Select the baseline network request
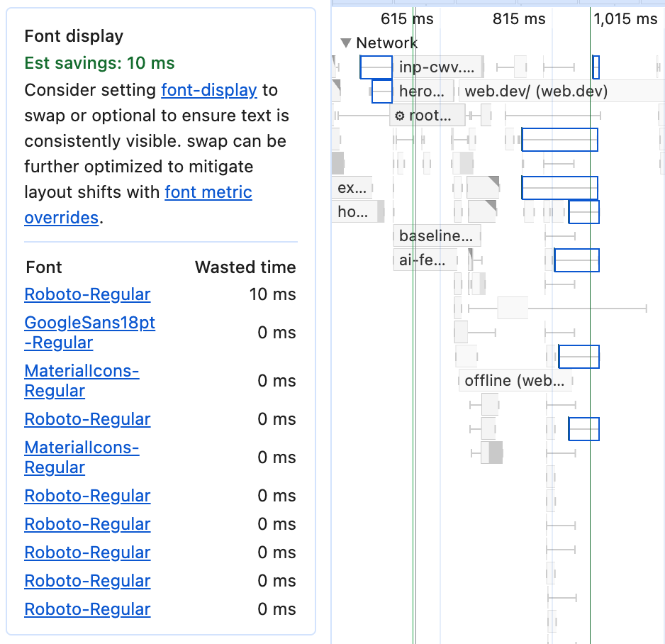 [x=436, y=235]
